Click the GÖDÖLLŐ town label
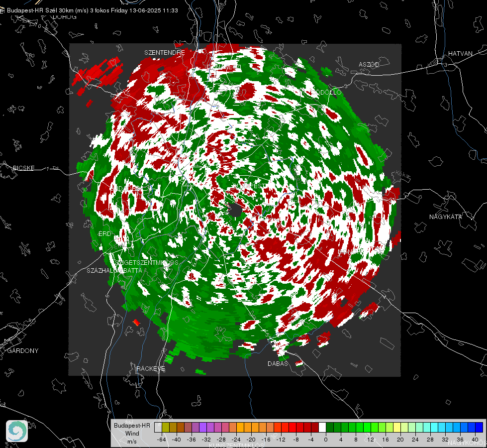 pos(326,92)
